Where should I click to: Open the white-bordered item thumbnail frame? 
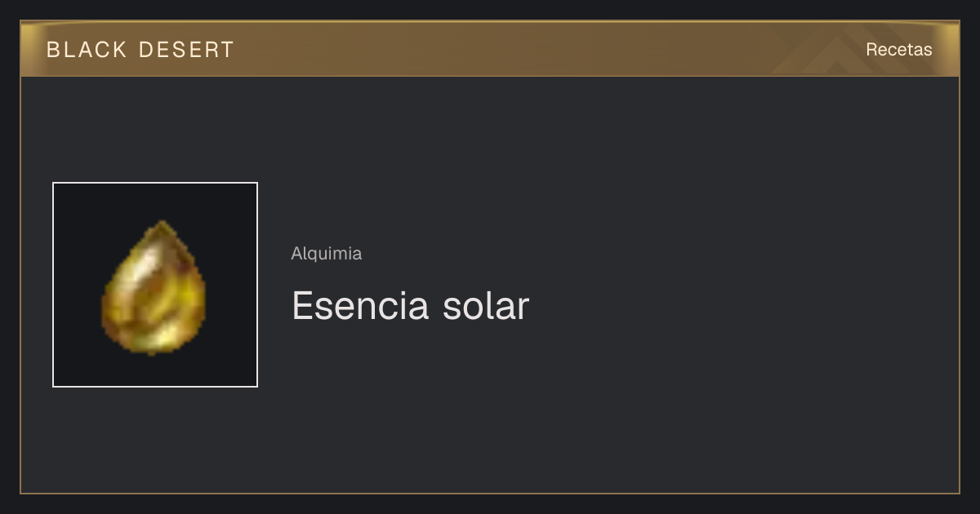(x=155, y=285)
